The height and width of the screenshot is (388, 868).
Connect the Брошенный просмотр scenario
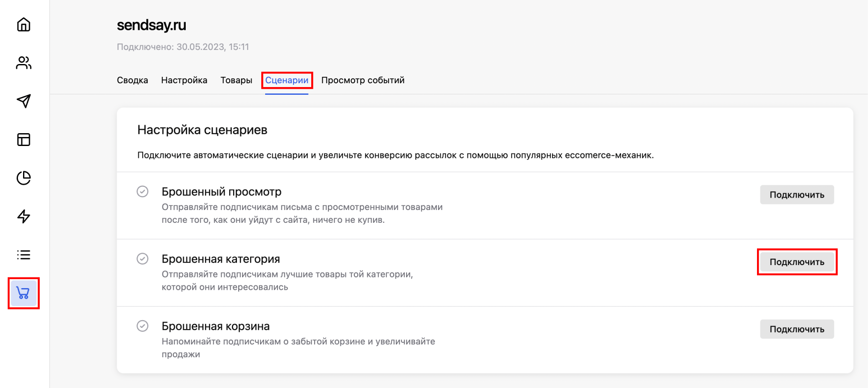click(797, 195)
